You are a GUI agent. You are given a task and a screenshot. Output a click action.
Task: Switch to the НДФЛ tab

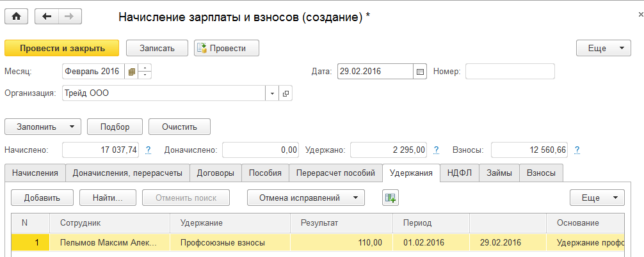pyautogui.click(x=460, y=173)
